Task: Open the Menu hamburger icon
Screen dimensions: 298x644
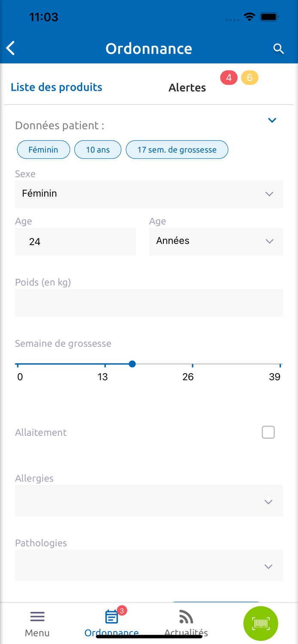Action: [37, 617]
